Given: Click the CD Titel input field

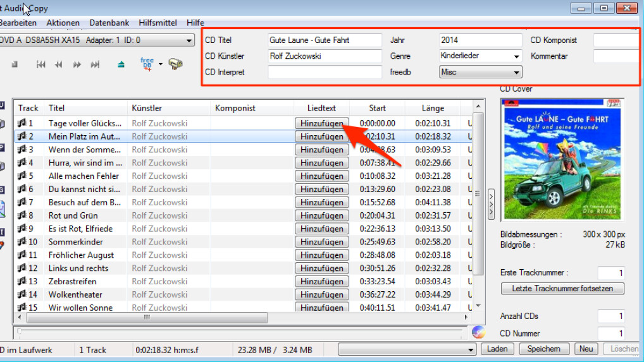Looking at the screenshot, I should point(325,40).
